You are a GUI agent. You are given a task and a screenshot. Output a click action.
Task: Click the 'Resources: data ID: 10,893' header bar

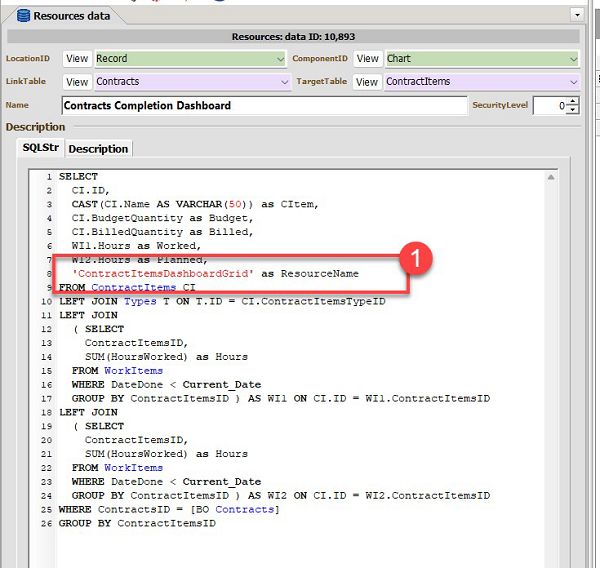tap(293, 37)
